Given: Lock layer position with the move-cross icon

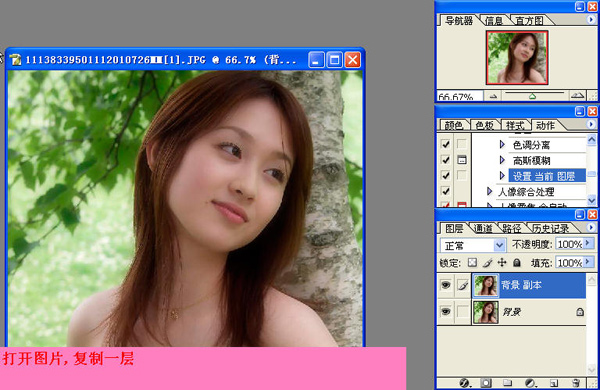Looking at the screenshot, I should point(502,263).
